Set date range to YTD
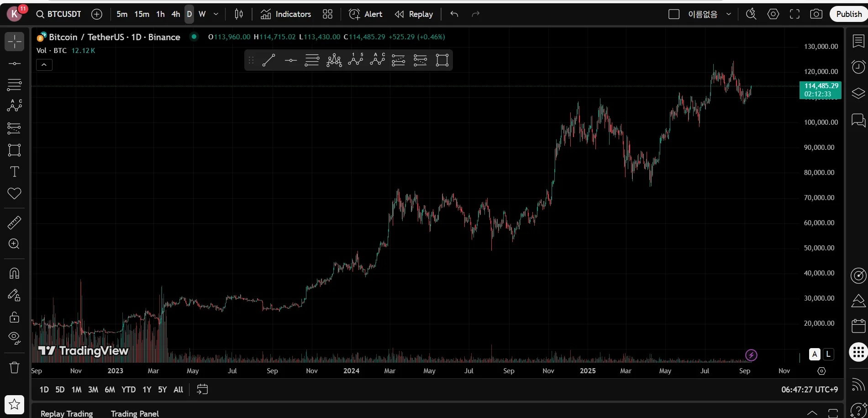 click(x=129, y=390)
